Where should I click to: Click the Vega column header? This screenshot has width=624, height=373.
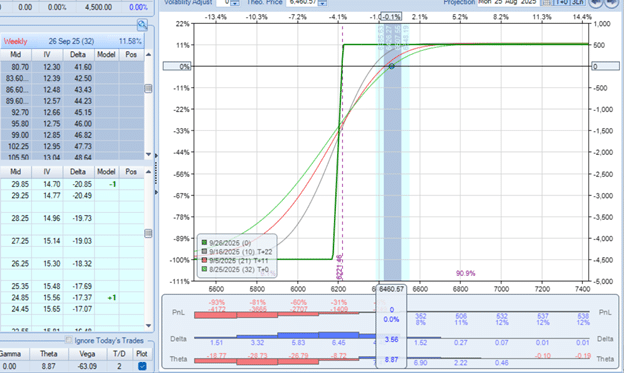87,353
